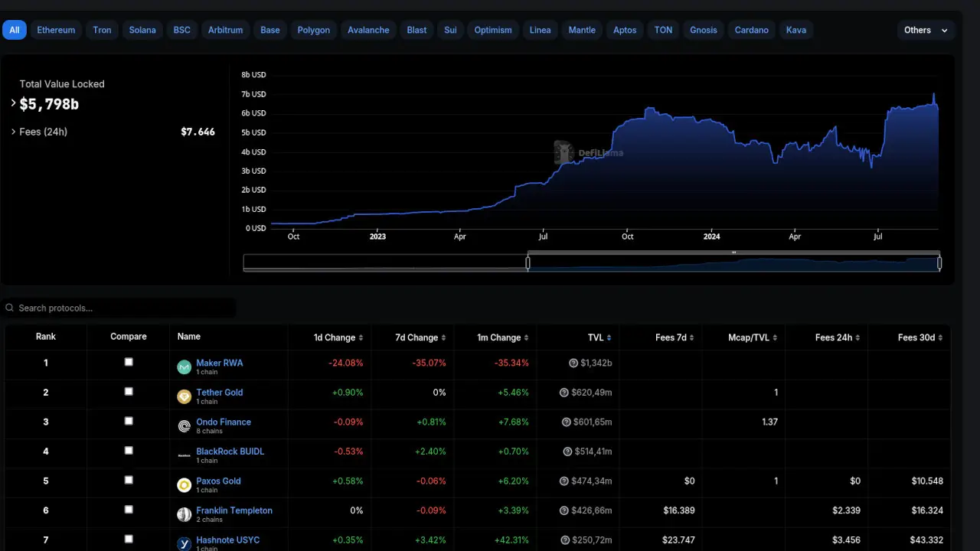Sort by 1d Change arrows
Screen dimensions: 980x551
point(361,337)
